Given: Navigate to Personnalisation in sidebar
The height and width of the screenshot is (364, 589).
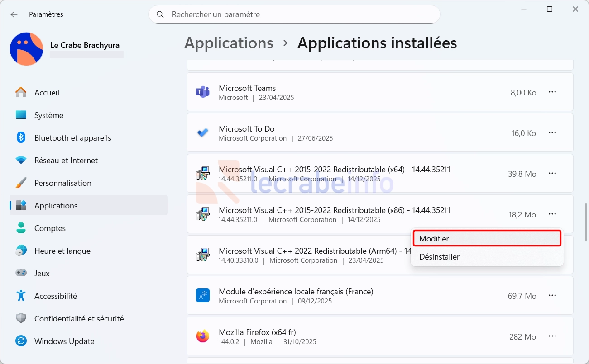Looking at the screenshot, I should click(62, 183).
